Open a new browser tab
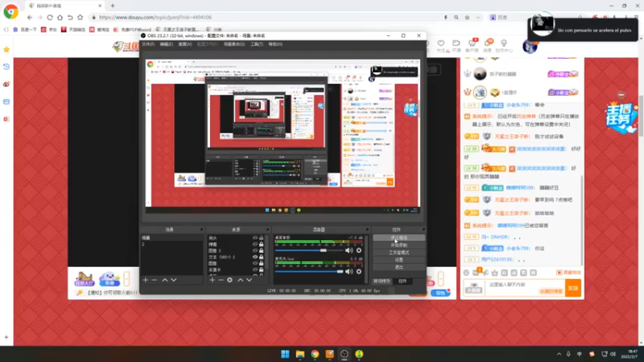This screenshot has height=362, width=644. 113,6
